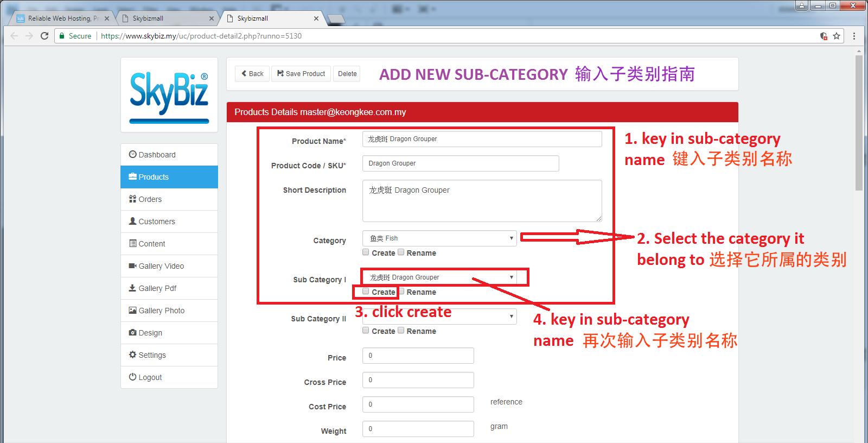The image size is (868, 443).
Task: Click the Product Code / SKU field
Action: point(461,163)
